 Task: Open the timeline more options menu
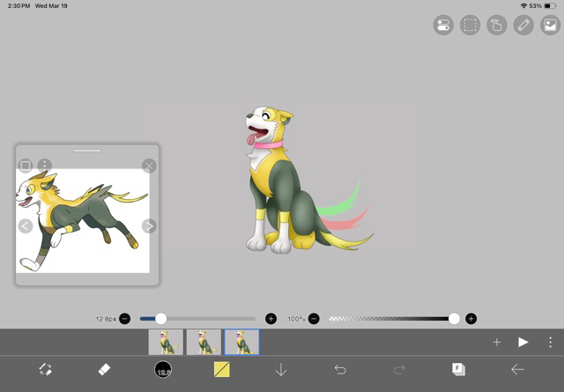[550, 342]
